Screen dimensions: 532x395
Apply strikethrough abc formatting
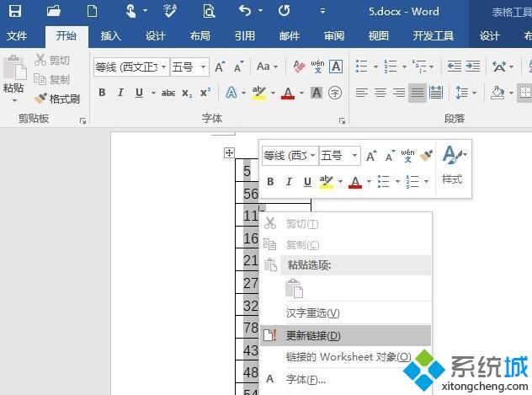click(168, 93)
